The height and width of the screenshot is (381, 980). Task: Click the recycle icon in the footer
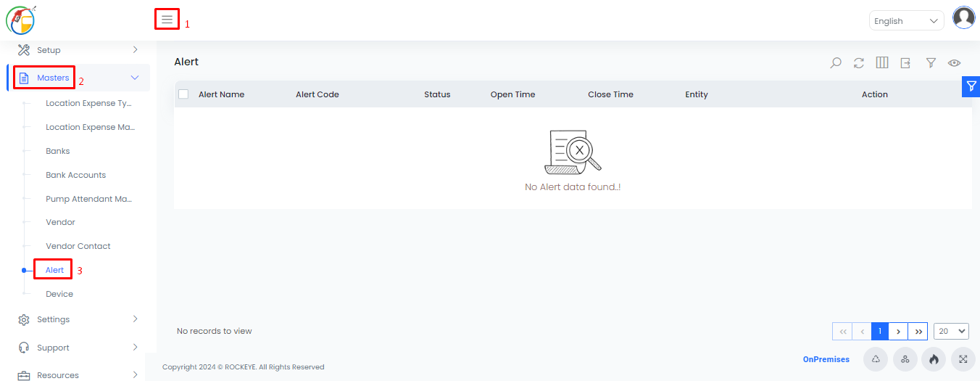876,359
